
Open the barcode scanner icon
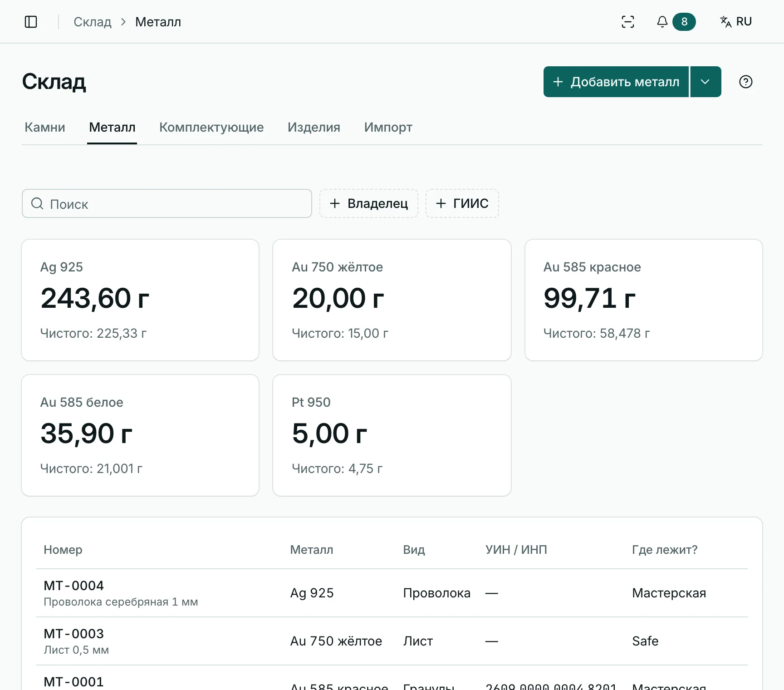[x=628, y=22]
